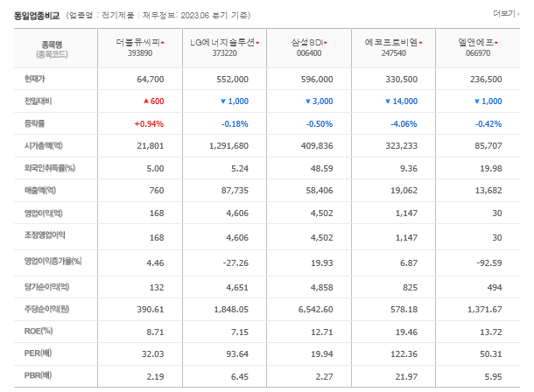Click the 주당순이익(원) row label
The height and width of the screenshot is (392, 534).
click(46, 309)
